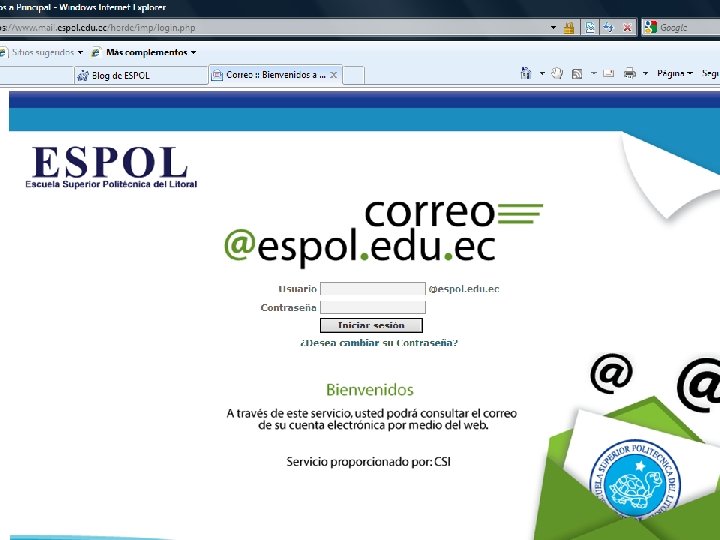Screen dimensions: 720x540
Task: Refresh the page with blue arrows icon
Action: tap(608, 28)
